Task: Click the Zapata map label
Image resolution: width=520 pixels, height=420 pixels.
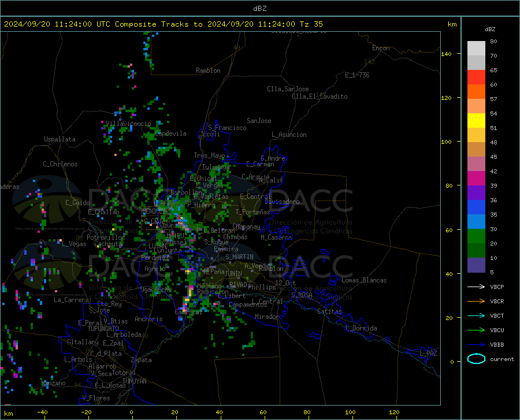Action: [142, 360]
